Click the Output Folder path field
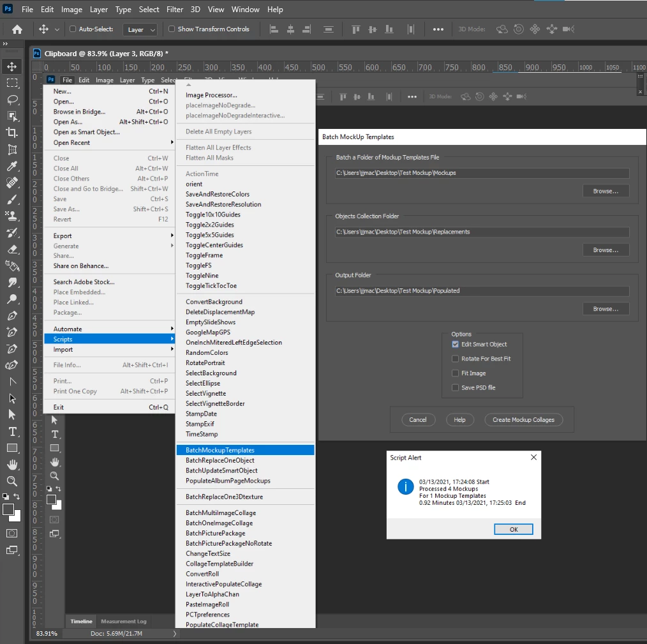The height and width of the screenshot is (644, 647). click(x=482, y=291)
